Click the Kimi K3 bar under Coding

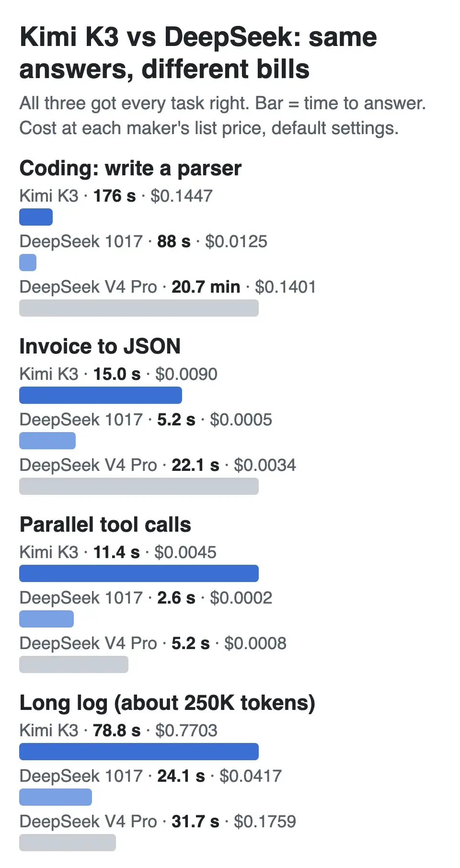(x=36, y=217)
